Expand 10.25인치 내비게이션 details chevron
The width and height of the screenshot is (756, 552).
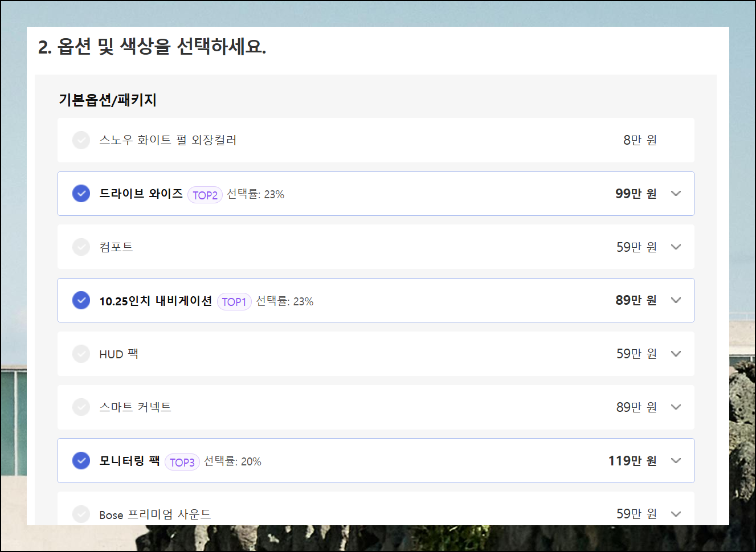[676, 300]
